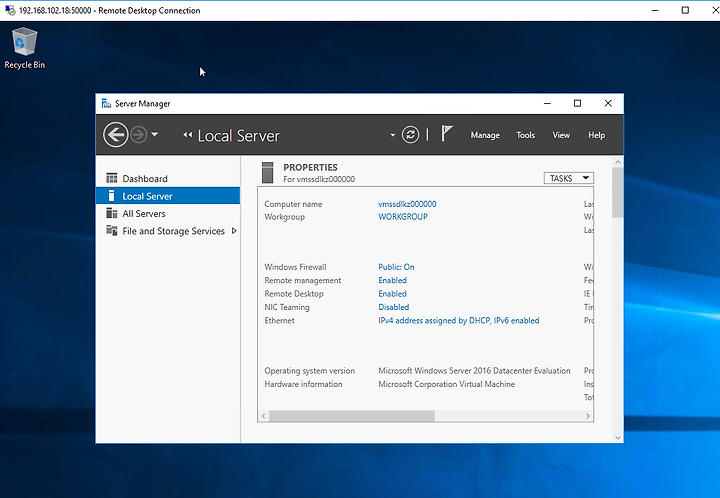Select All Servers in the sidebar
This screenshot has width=720, height=498.
168,213
